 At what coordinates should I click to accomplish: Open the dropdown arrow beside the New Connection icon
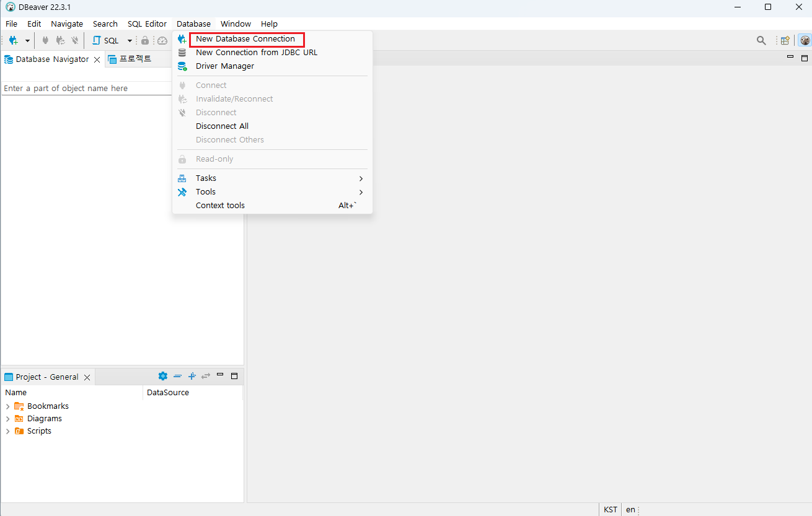pos(27,41)
